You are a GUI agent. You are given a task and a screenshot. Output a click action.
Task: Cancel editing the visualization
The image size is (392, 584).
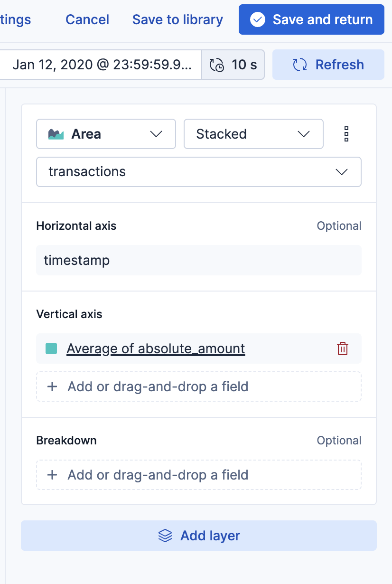click(87, 19)
